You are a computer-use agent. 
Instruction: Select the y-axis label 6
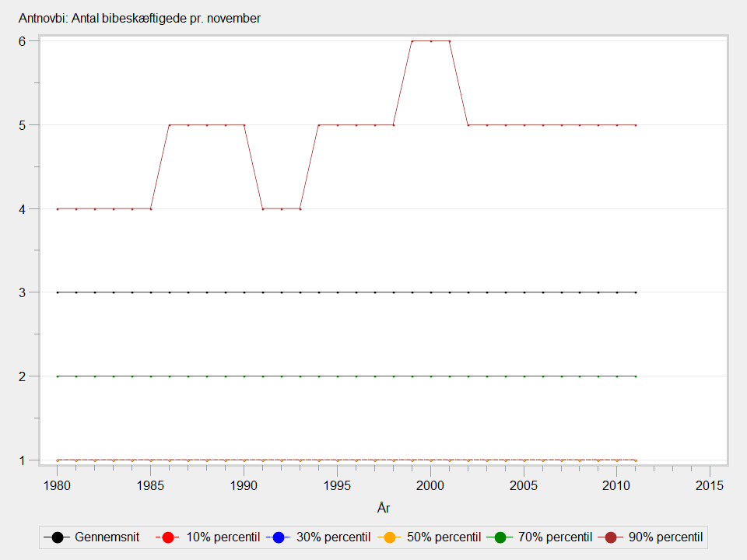[x=23, y=41]
